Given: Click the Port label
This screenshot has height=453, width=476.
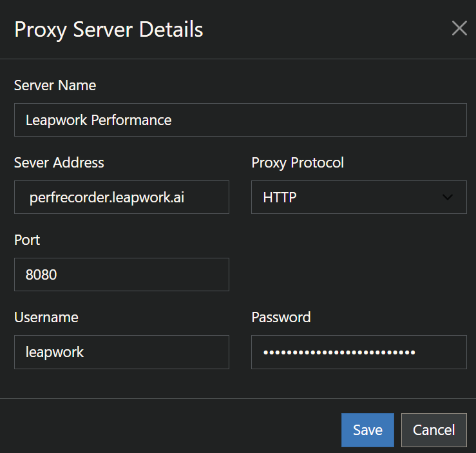Looking at the screenshot, I should (x=27, y=240).
